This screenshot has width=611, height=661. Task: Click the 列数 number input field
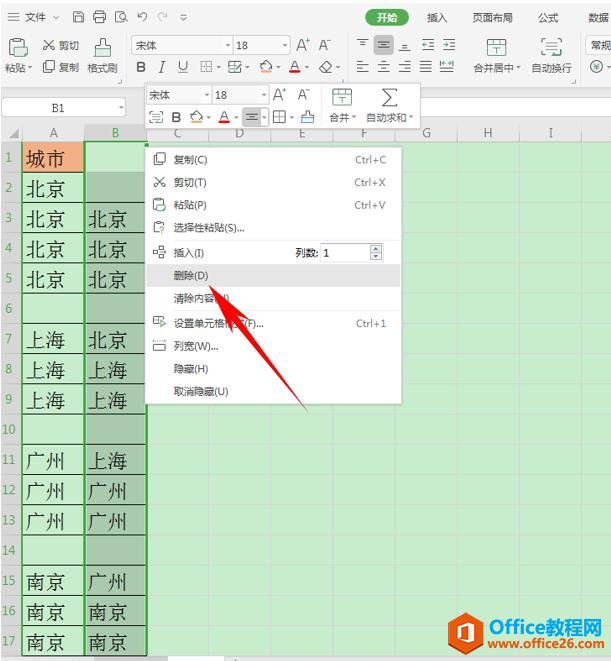[345, 253]
